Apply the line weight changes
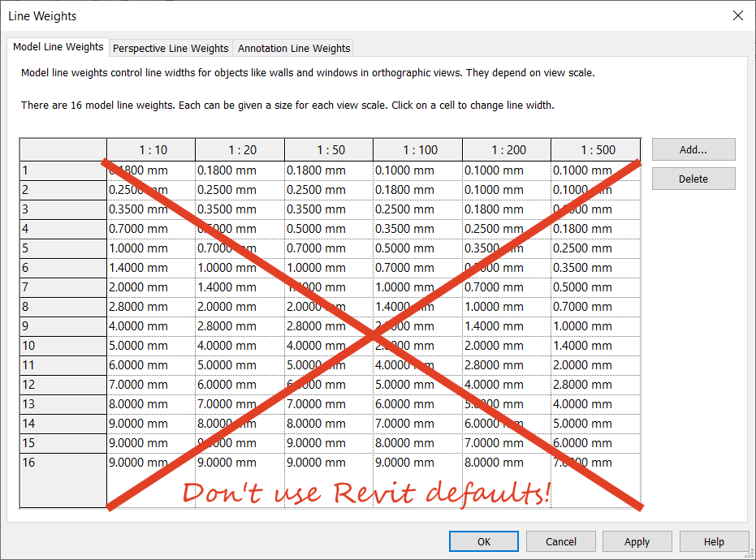756x560 pixels. pos(637,541)
